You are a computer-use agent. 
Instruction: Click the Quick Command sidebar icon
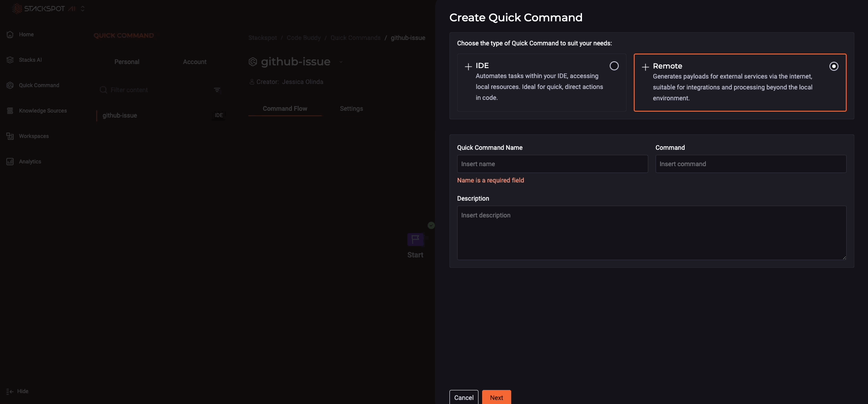point(10,85)
